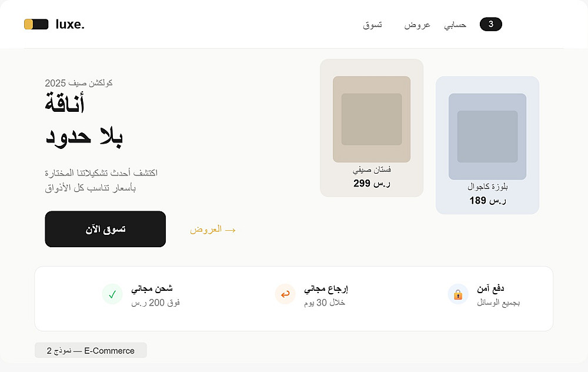Follow the العروض arrow link
Viewport: 588px width, 372px height.
coord(212,229)
